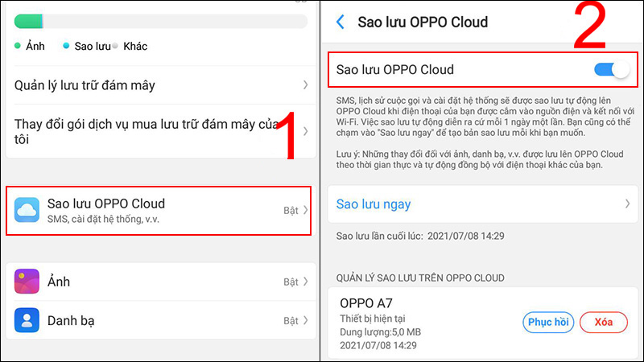Expand Quản lý lưu trữ đám mây chevron
The height and width of the screenshot is (362, 644).
pos(305,85)
